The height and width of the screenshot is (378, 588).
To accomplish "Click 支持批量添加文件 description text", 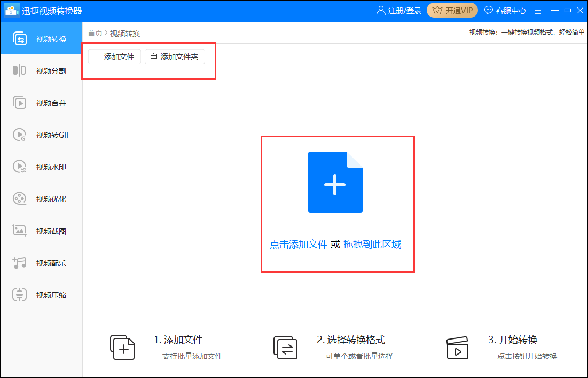I will click(x=192, y=356).
